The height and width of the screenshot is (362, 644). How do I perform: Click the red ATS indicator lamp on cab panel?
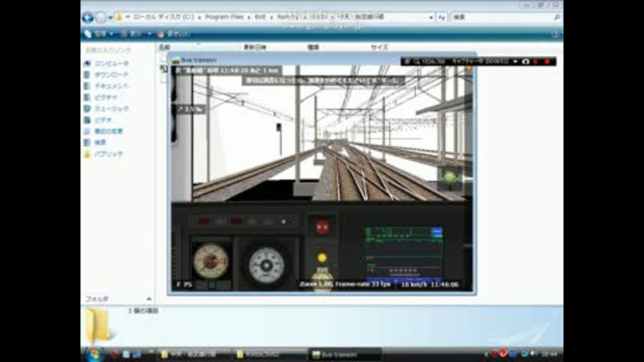click(323, 227)
